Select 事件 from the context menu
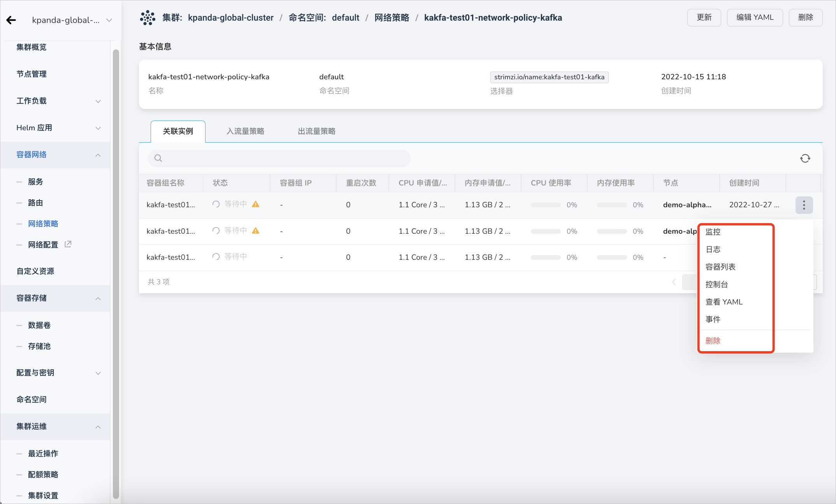 (x=713, y=319)
